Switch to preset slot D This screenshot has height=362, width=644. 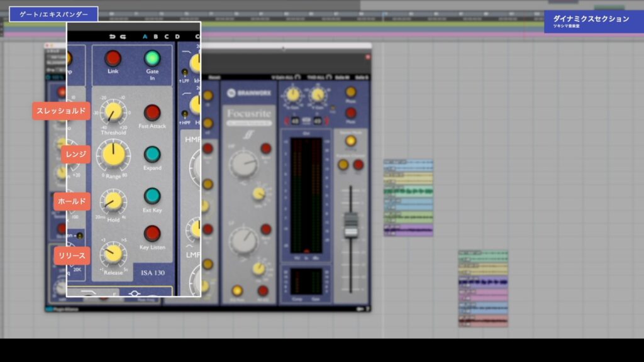[x=177, y=36]
